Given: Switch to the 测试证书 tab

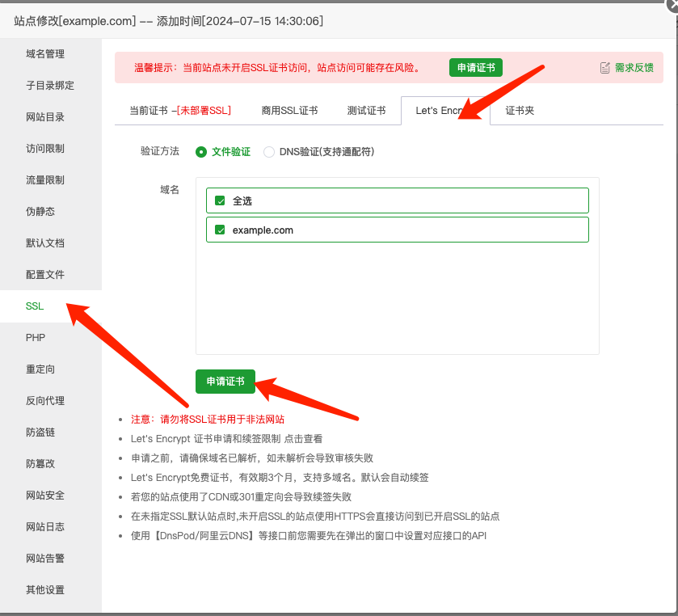Looking at the screenshot, I should point(366,110).
